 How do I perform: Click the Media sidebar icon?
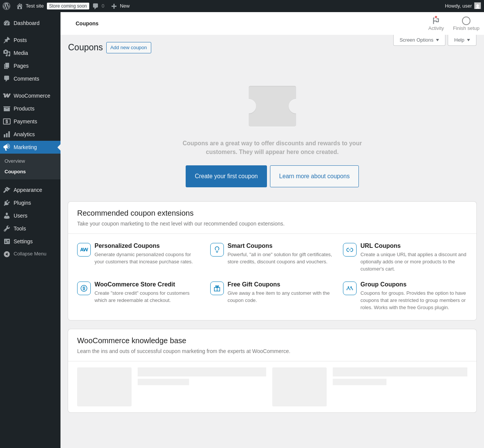7,53
